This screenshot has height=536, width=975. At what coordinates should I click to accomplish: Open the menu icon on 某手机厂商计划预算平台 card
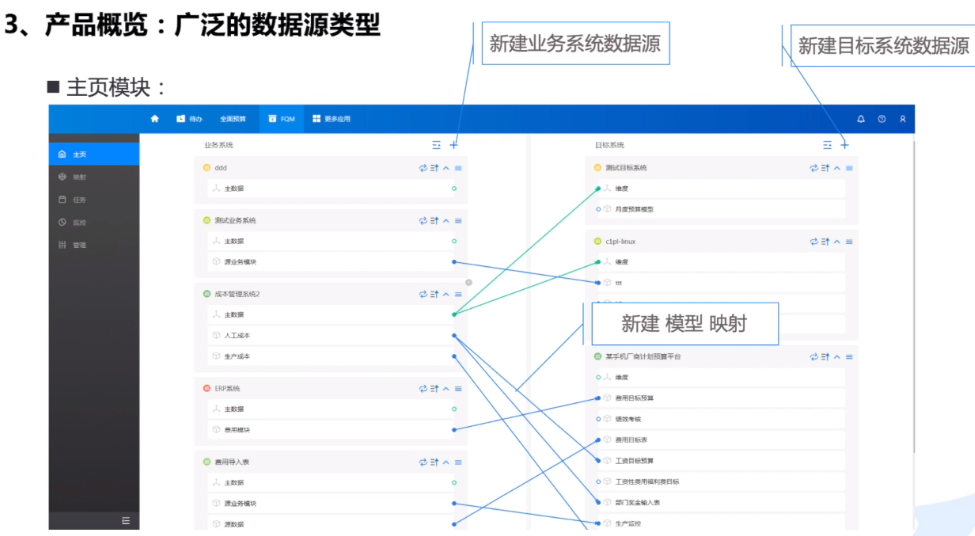pyautogui.click(x=849, y=357)
